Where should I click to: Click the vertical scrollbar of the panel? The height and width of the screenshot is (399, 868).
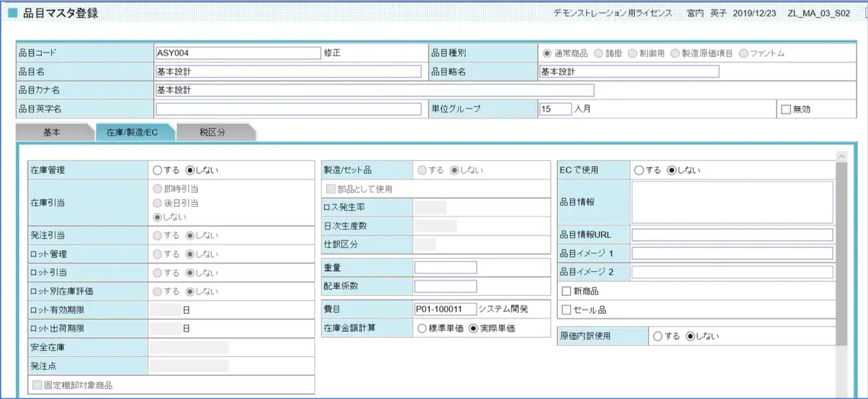click(x=841, y=253)
